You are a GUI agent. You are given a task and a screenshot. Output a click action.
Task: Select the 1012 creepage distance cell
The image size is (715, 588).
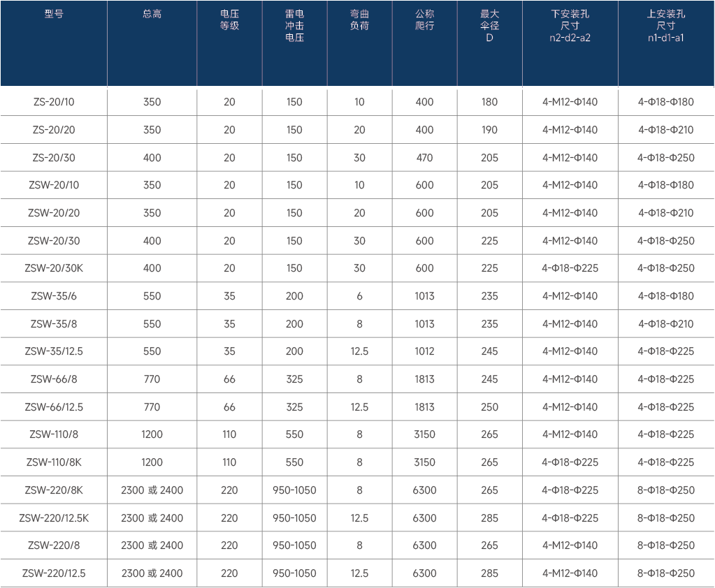(424, 351)
